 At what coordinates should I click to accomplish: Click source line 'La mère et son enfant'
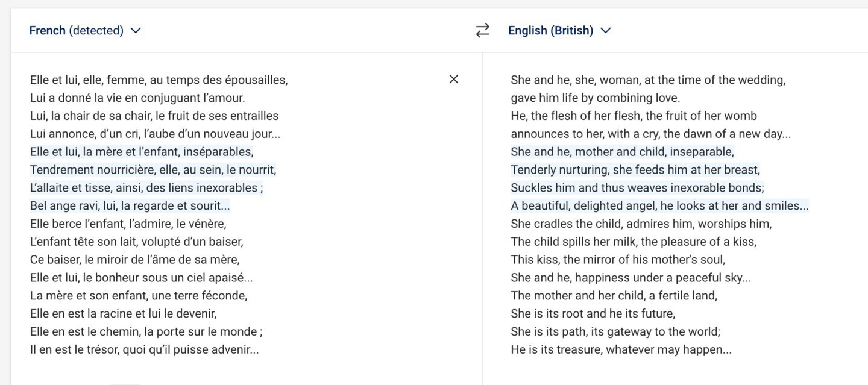[x=139, y=296]
